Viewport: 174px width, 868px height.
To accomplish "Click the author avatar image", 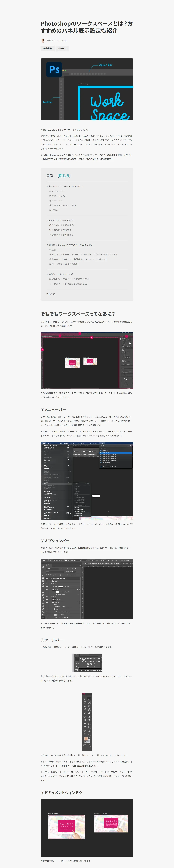I will 43,41.
